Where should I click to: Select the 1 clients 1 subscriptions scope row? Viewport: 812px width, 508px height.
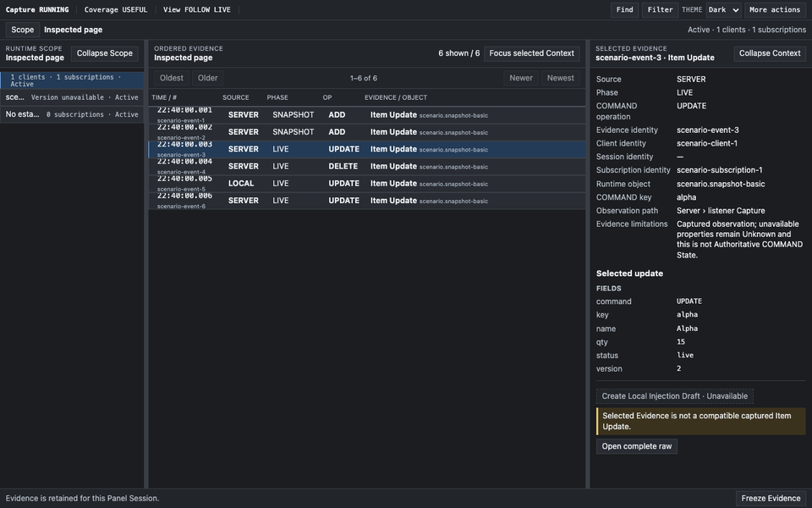point(72,80)
